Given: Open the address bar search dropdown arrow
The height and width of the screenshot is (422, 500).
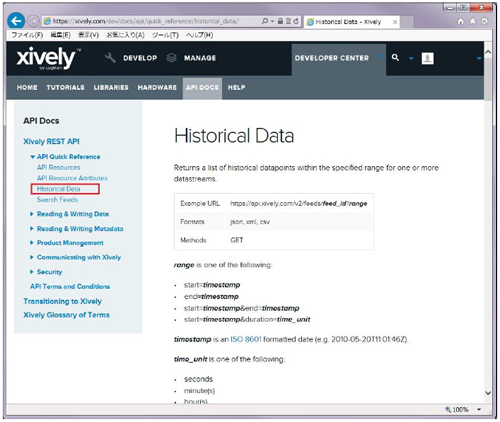Looking at the screenshot, I should coord(272,21).
